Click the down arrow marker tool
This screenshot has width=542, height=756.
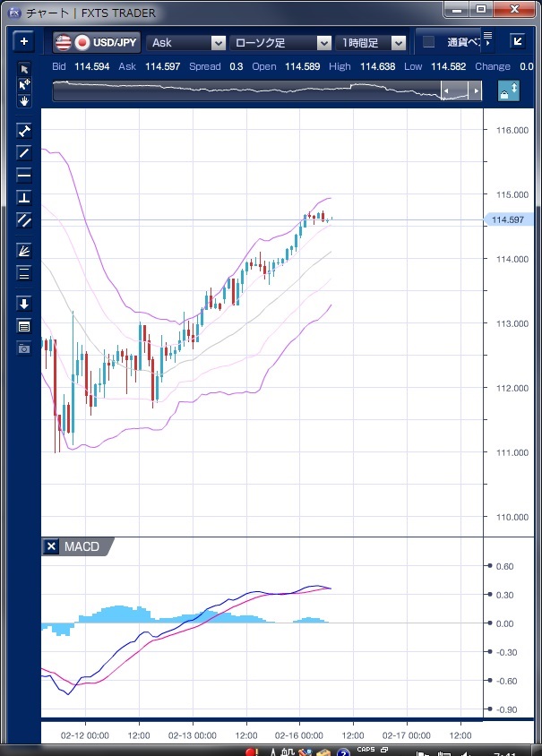pyautogui.click(x=24, y=304)
